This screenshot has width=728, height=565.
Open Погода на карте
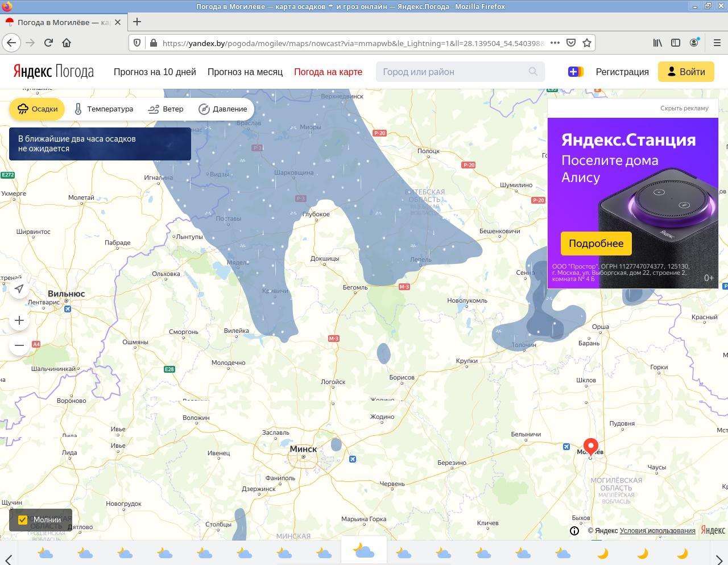(x=328, y=72)
